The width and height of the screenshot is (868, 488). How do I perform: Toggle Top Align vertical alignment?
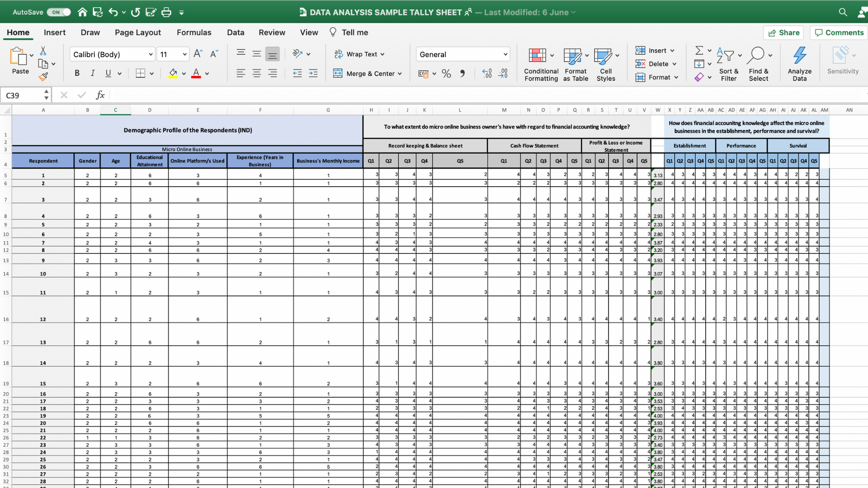coord(241,54)
